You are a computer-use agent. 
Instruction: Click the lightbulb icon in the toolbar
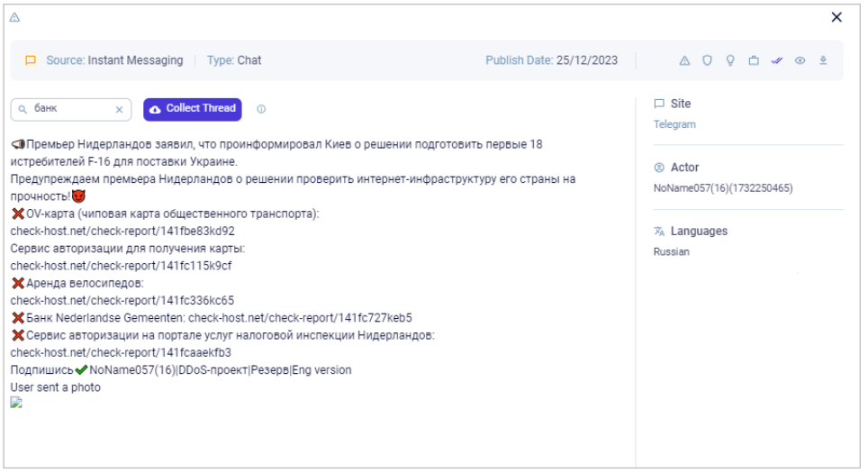[x=731, y=61]
